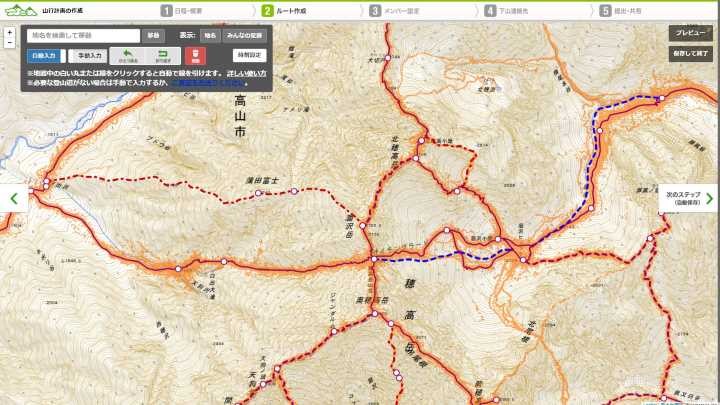
Task: Zoom in the map with plus button
Action: pyautogui.click(x=10, y=33)
